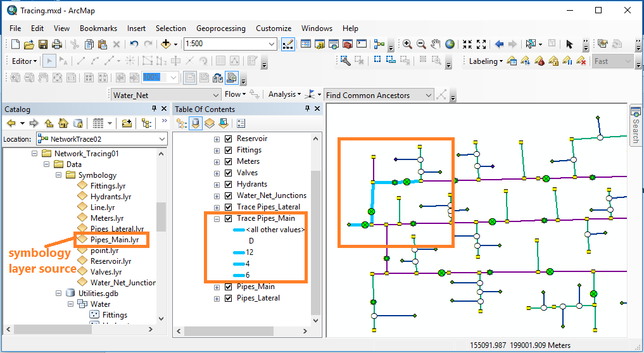
Task: Open the Geoprocessing menu
Action: 221,28
